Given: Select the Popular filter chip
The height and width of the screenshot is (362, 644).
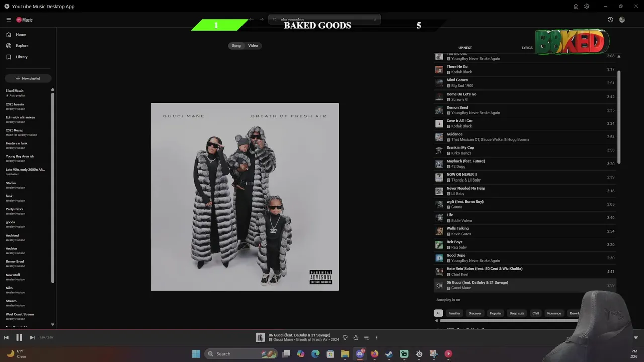Looking at the screenshot, I should [x=496, y=313].
